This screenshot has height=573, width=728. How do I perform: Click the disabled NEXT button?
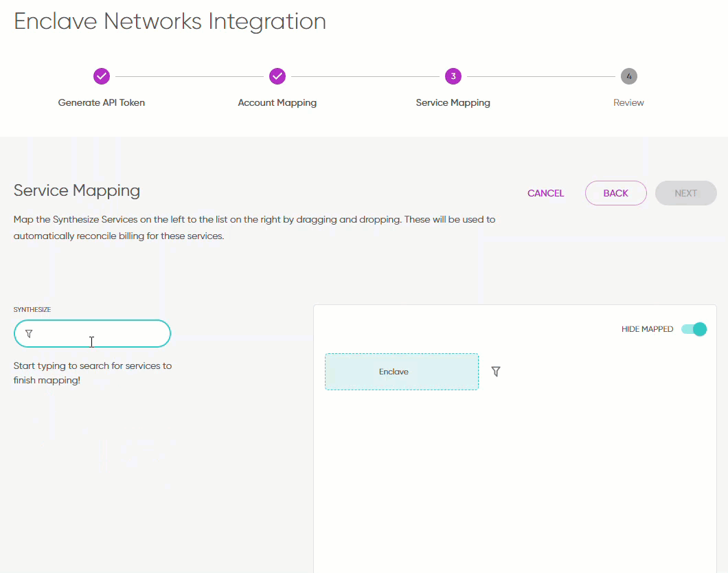coord(685,193)
